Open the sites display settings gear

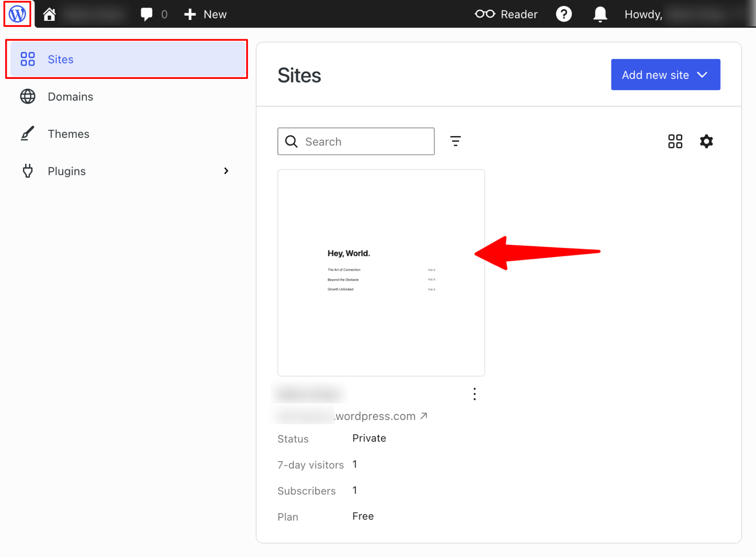(706, 141)
